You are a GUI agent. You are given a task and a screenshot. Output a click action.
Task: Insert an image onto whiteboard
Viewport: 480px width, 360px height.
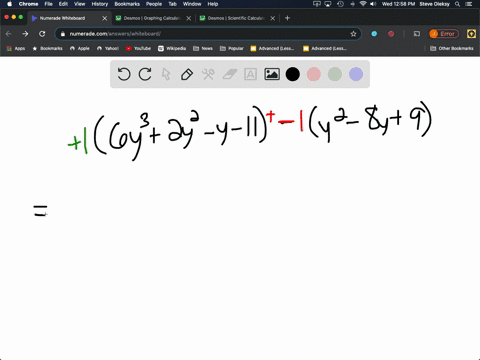272,74
